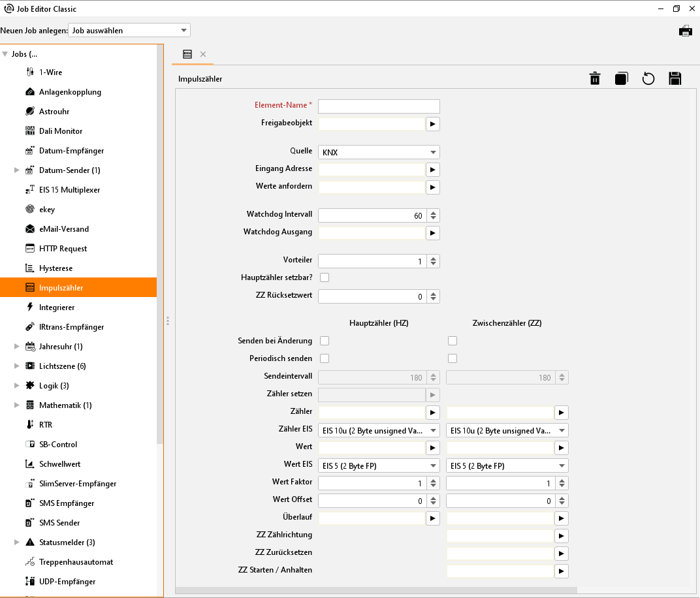
Task: Open address picker arrow for Eingang Adresse
Action: point(432,169)
